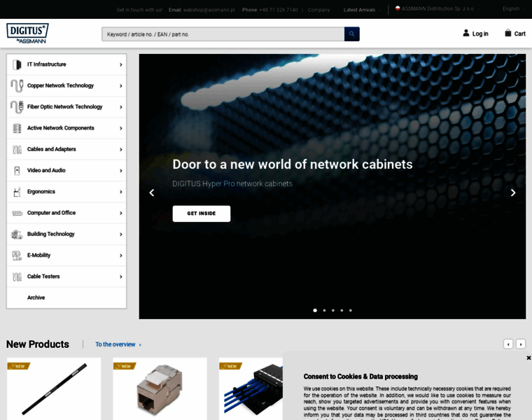Open Building Technology category
Screen dimensions: 532x420
[x=66, y=234]
